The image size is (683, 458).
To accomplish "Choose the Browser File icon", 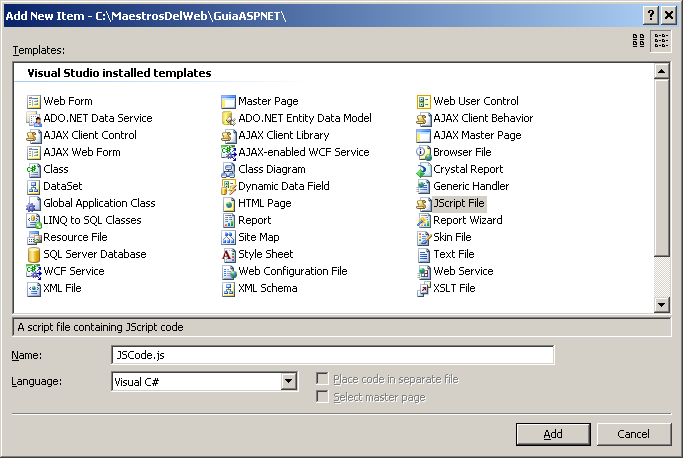I will 424,152.
